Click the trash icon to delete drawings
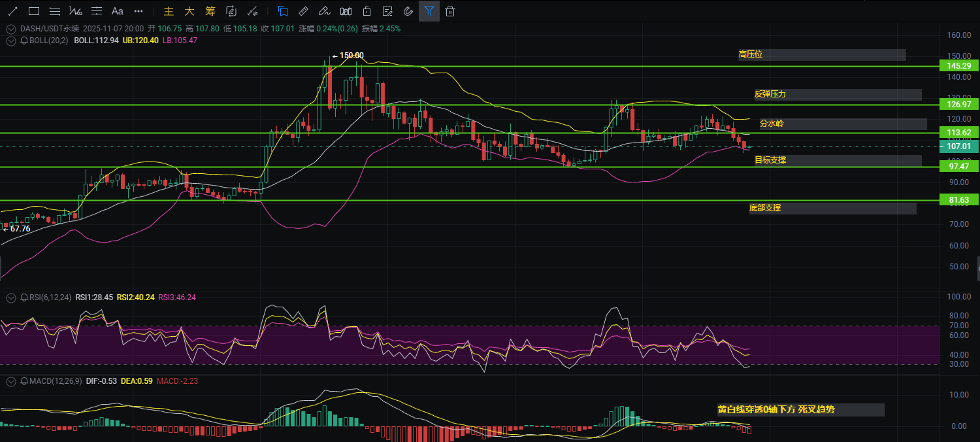This screenshot has height=442, width=980. tap(450, 11)
